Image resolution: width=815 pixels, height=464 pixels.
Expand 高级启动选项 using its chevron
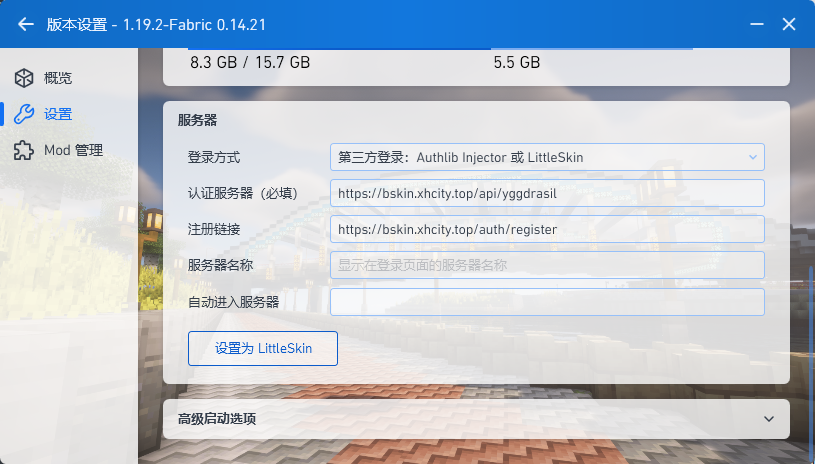click(768, 419)
